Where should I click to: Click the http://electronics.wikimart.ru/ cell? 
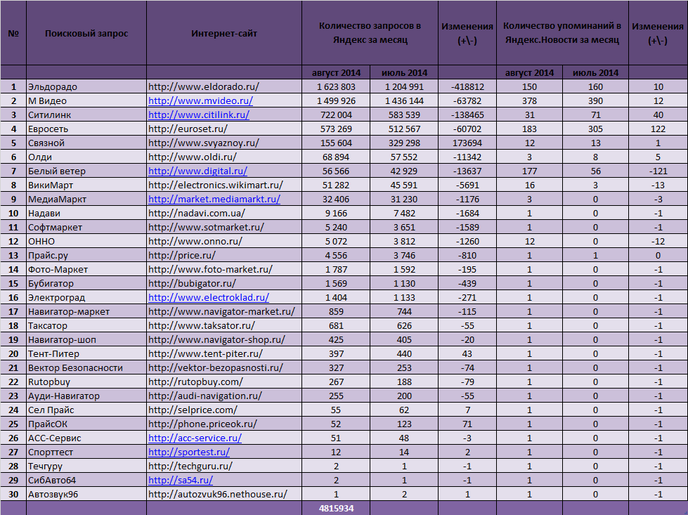(224, 185)
